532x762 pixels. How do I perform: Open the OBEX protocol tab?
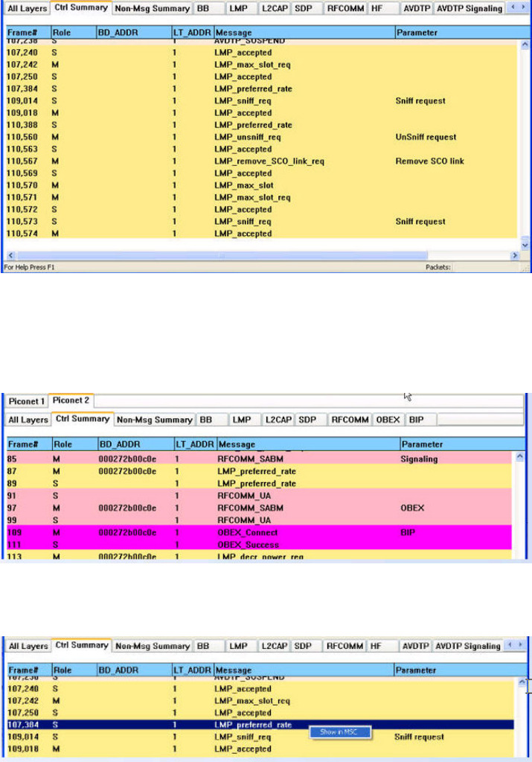[x=388, y=420]
